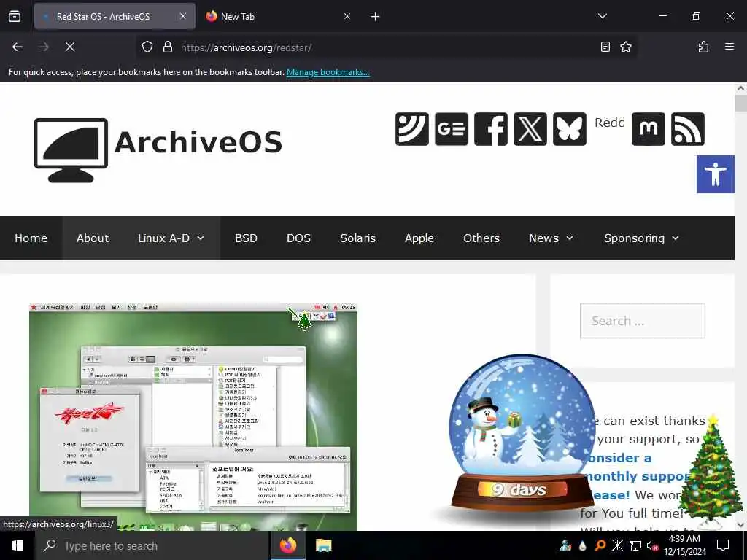Open the Mastodon icon

coord(648,129)
